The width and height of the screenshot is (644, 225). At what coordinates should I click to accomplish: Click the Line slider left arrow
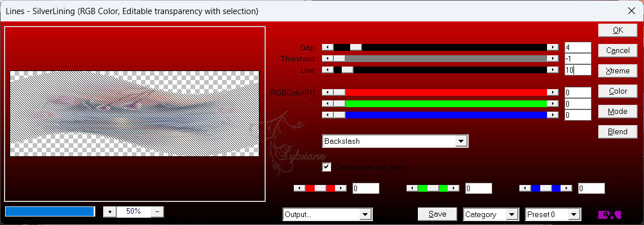[x=328, y=70]
